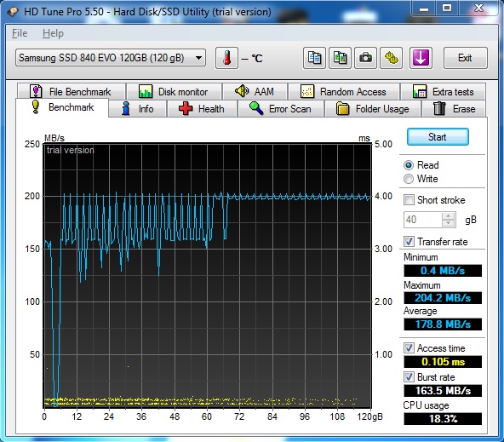Image resolution: width=504 pixels, height=442 pixels.
Task: Click the camera save screenshot icon
Action: 365,58
